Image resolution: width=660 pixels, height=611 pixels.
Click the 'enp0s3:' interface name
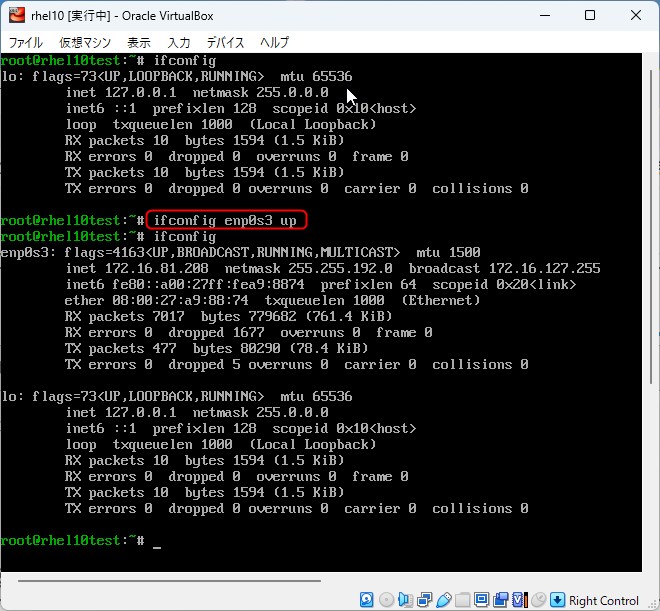(28, 252)
